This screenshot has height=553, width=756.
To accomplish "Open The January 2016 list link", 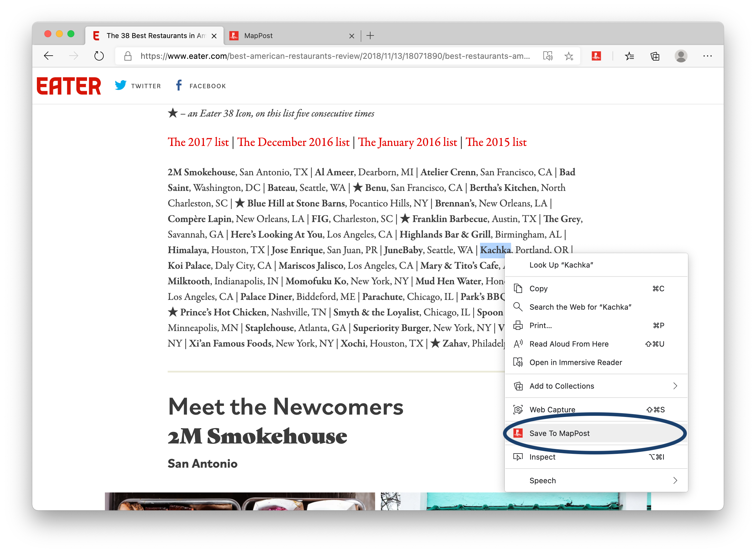I will click(407, 142).
